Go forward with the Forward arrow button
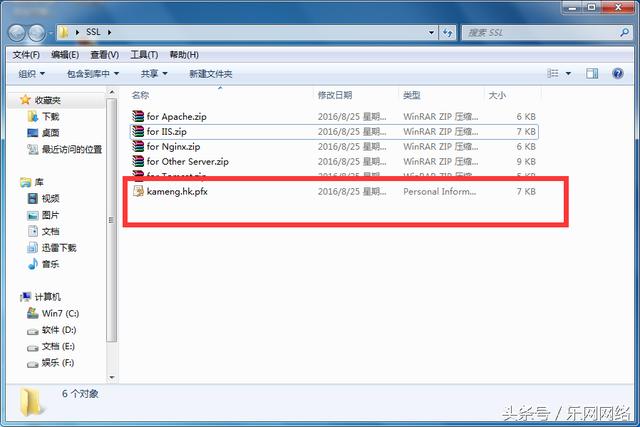 pyautogui.click(x=37, y=32)
